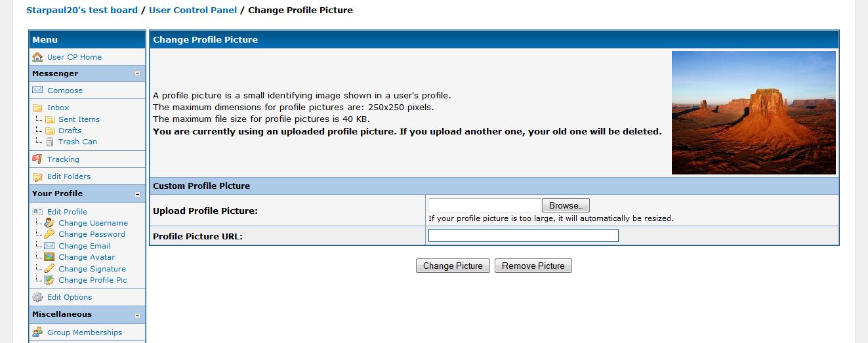The height and width of the screenshot is (343, 868).
Task: Collapse the Your Profile menu section
Action: 137,194
